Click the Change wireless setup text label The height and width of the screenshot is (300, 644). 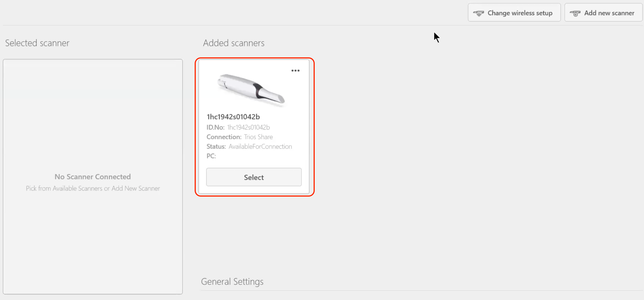tap(520, 13)
